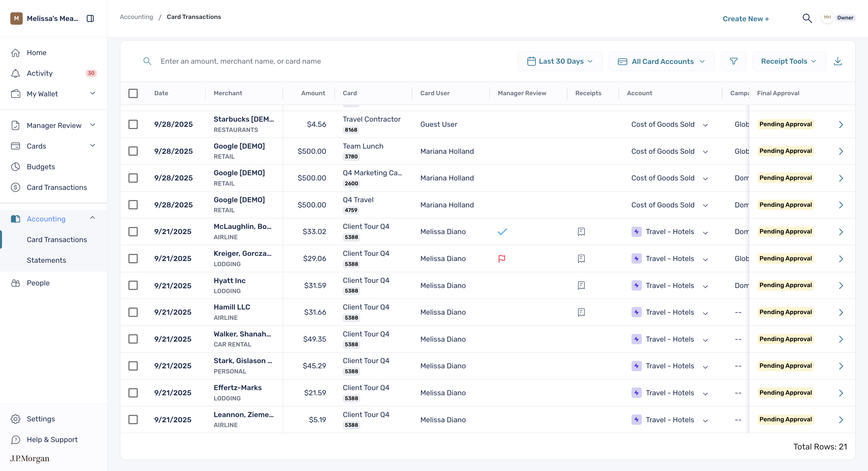
Task: Select the Effertz-Marks row checkbox
Action: (x=133, y=393)
